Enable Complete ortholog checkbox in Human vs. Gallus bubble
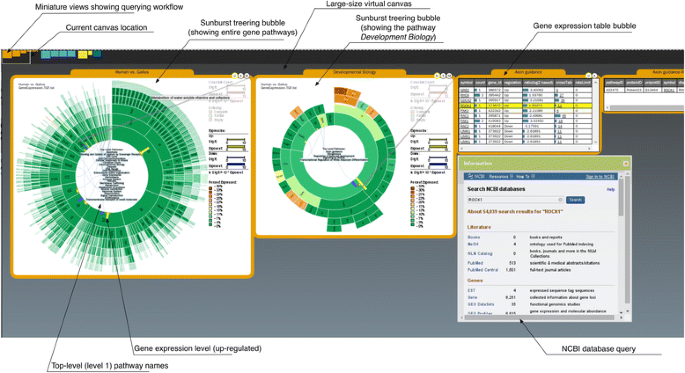Screen dimensions: 685x373 (211, 112)
